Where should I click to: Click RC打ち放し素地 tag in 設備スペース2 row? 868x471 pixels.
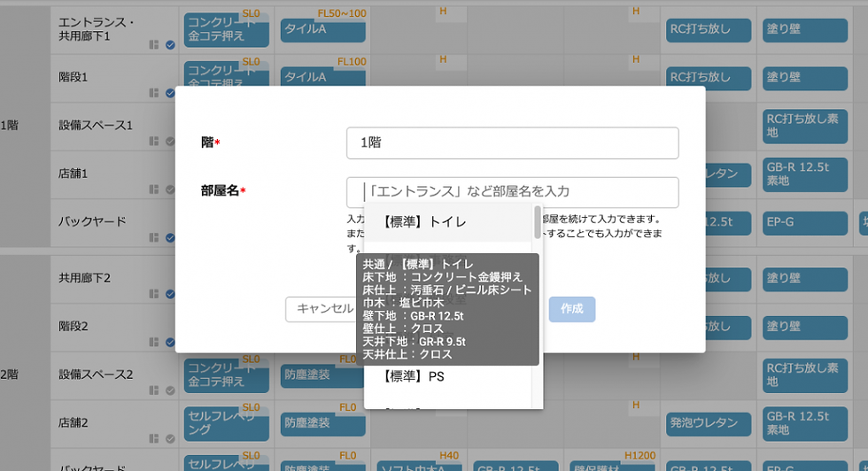[x=805, y=375]
